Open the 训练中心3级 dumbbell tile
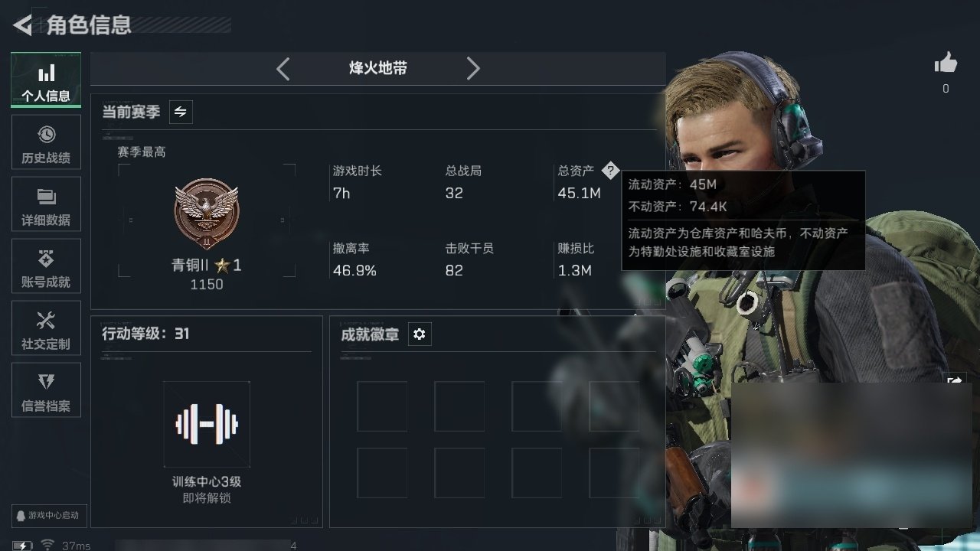 click(x=207, y=424)
